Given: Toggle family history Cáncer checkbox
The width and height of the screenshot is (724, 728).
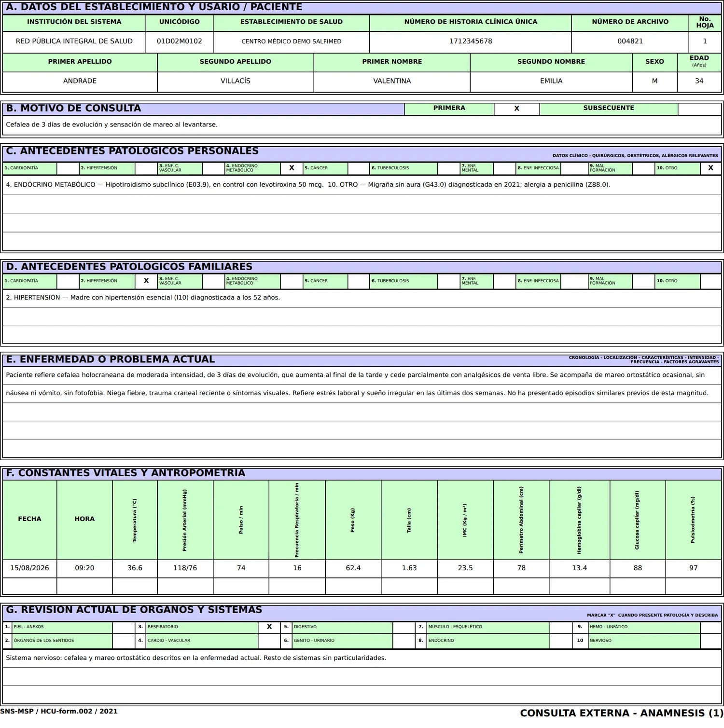Looking at the screenshot, I should pyautogui.click(x=359, y=281).
